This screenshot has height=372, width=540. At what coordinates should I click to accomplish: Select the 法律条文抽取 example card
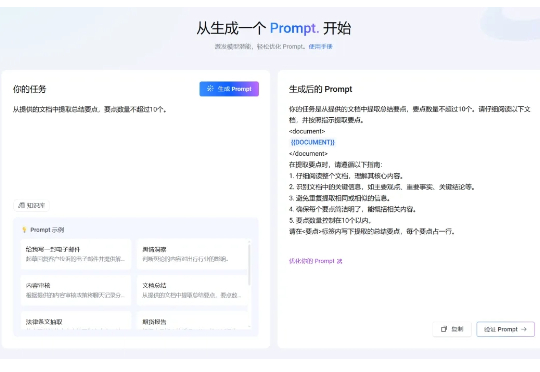(76, 321)
